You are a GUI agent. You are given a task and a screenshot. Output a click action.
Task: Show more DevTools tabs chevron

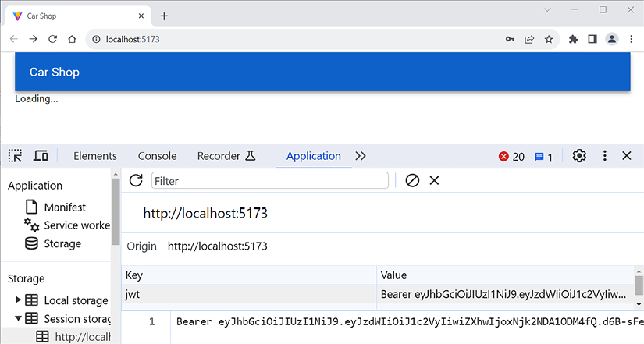point(361,156)
